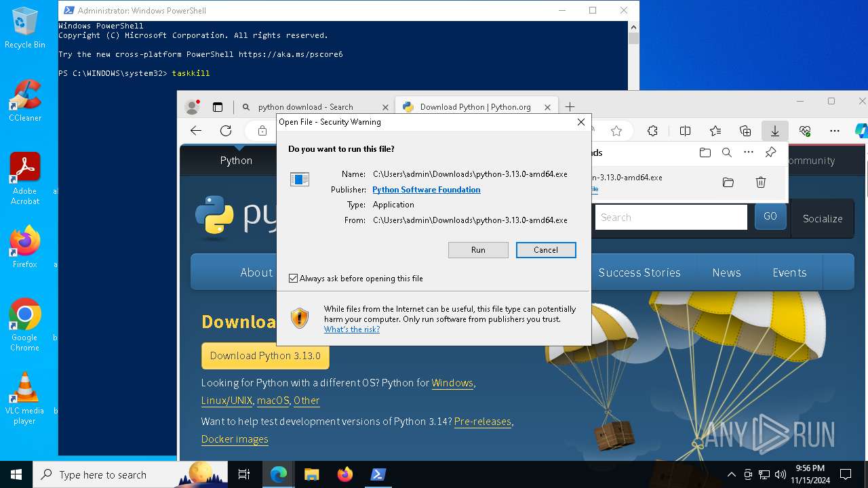
Task: Click taskbar Type here to search box
Action: click(130, 474)
